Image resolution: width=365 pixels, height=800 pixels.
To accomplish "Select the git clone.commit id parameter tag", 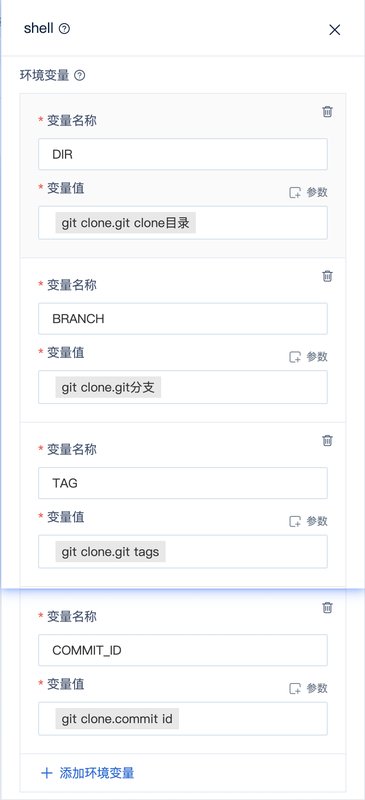I will (x=117, y=719).
